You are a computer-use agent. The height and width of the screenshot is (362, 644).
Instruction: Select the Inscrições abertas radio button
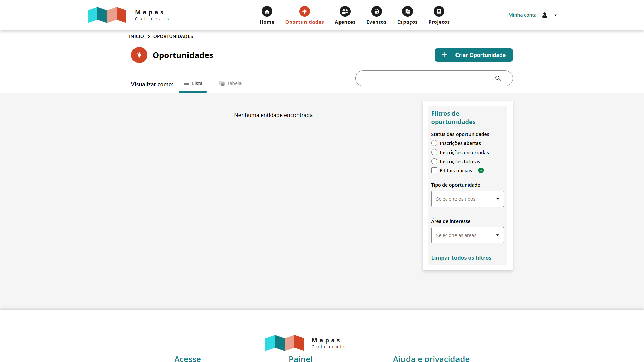434,143
